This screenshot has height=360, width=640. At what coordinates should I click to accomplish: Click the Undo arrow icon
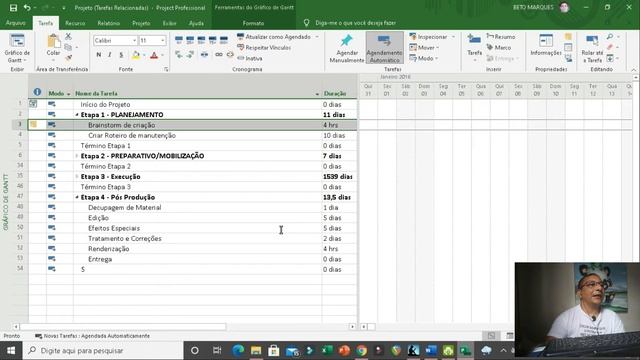tap(27, 7)
